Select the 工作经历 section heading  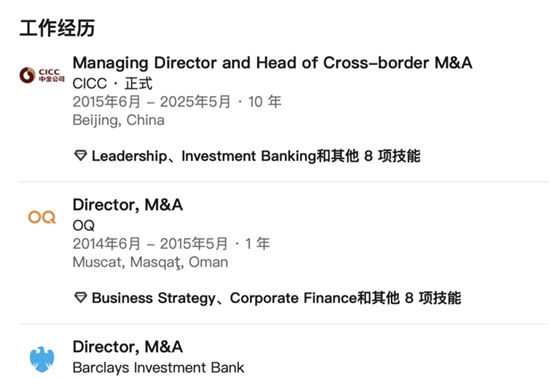point(57,28)
